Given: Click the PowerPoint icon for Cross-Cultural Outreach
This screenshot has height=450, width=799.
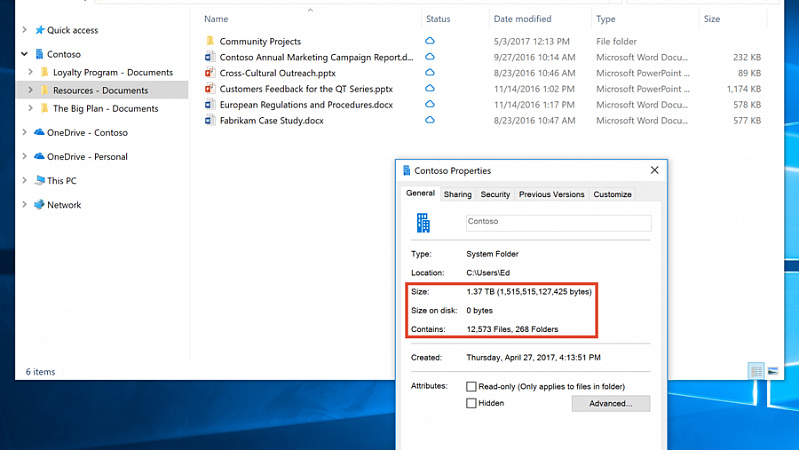Looking at the screenshot, I should coord(209,72).
